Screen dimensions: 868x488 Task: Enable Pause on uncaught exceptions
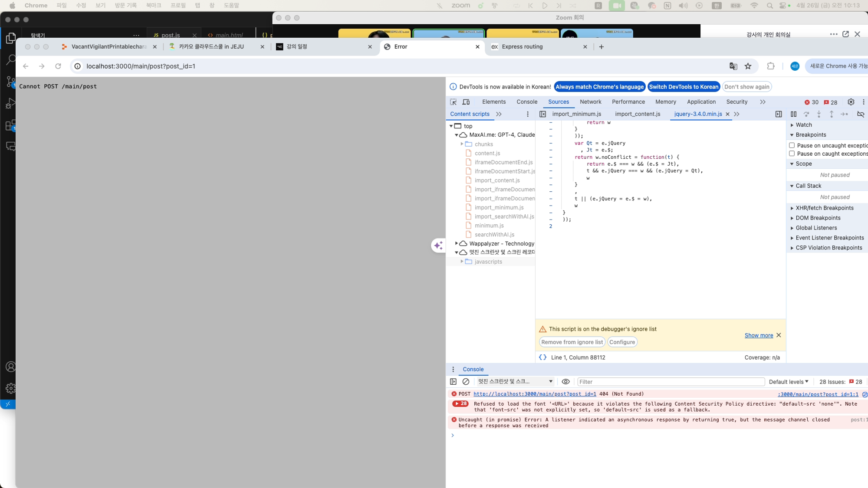[792, 145]
